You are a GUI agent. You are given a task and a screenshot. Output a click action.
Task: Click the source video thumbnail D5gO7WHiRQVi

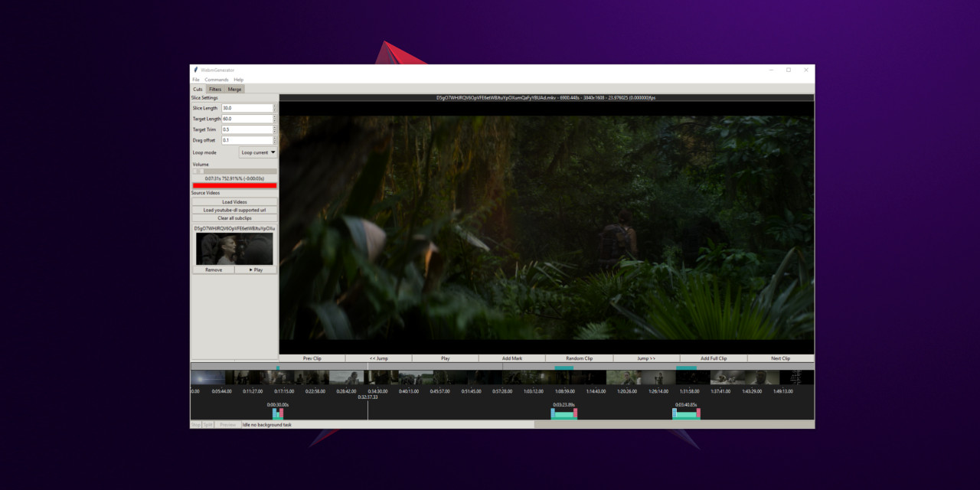tap(234, 248)
